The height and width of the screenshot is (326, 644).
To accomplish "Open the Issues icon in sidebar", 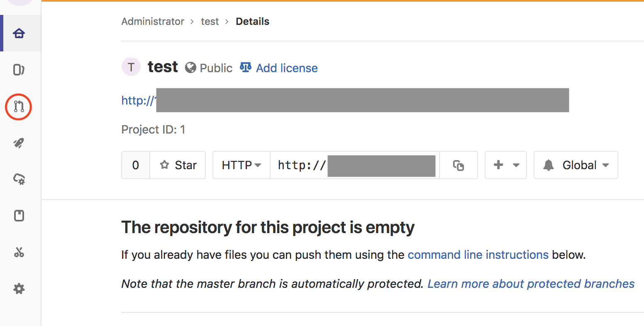I will (x=19, y=70).
